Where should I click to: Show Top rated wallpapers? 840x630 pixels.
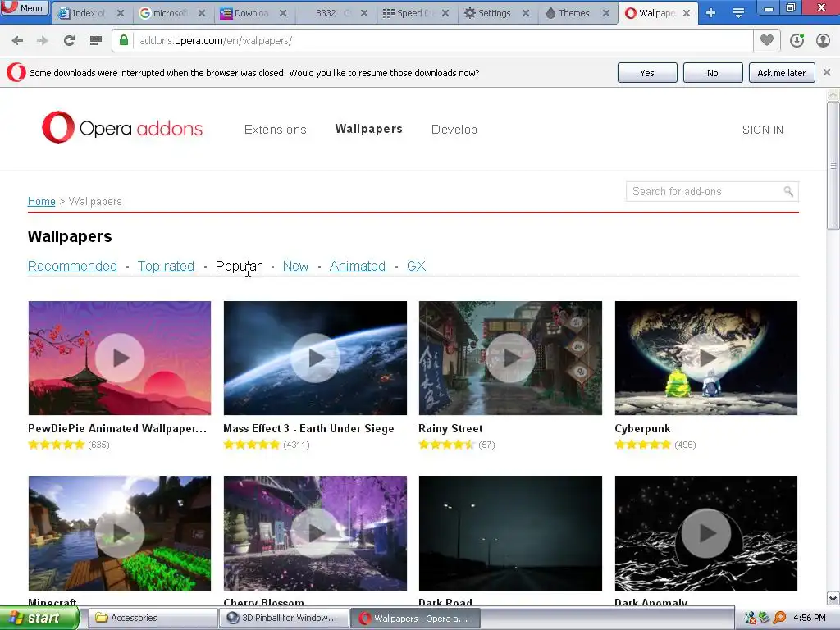(166, 267)
